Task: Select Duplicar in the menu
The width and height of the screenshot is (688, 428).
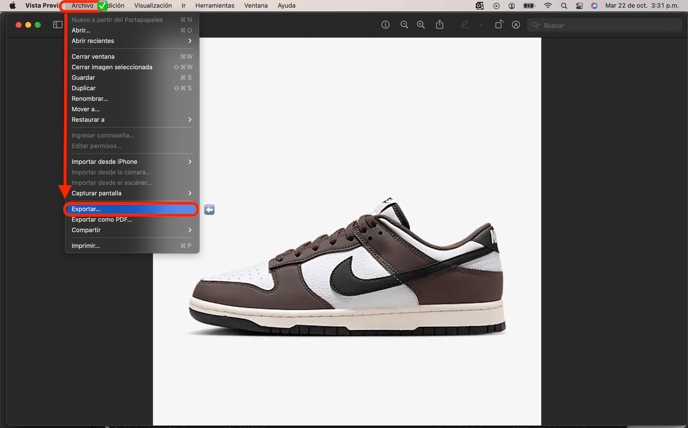Action: (x=132, y=88)
